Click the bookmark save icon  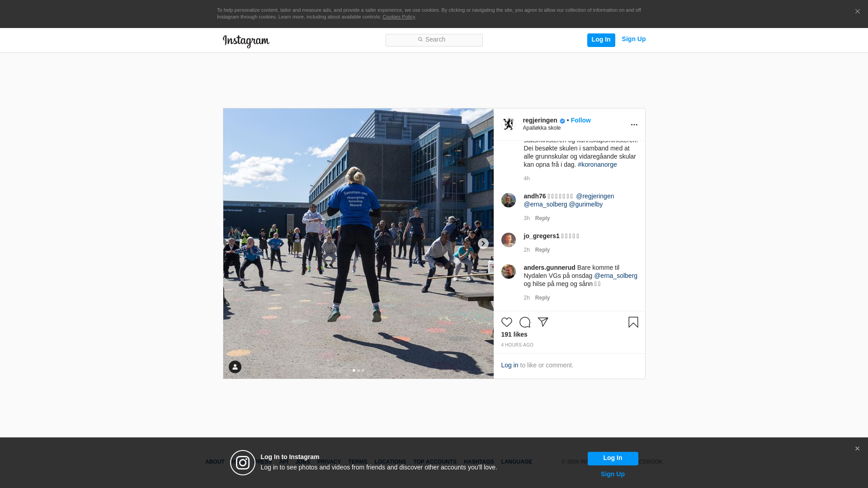coord(633,322)
